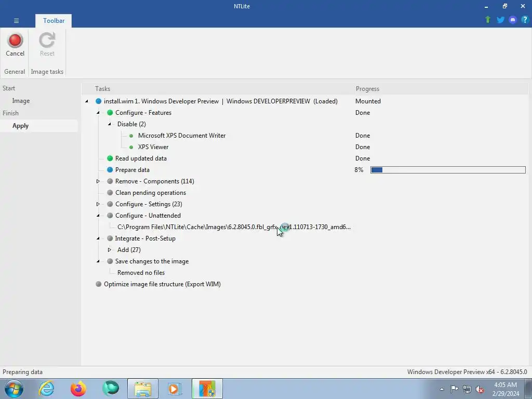Click the Show desktop strip
This screenshot has width=532, height=399.
(x=528, y=389)
